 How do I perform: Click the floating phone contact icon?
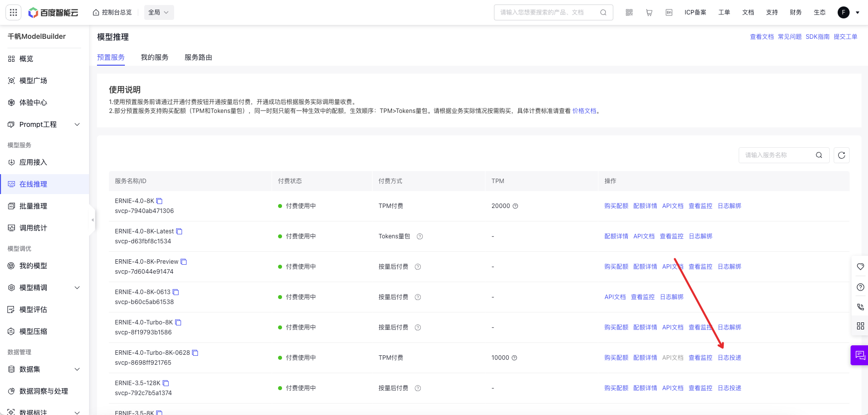[x=861, y=307]
